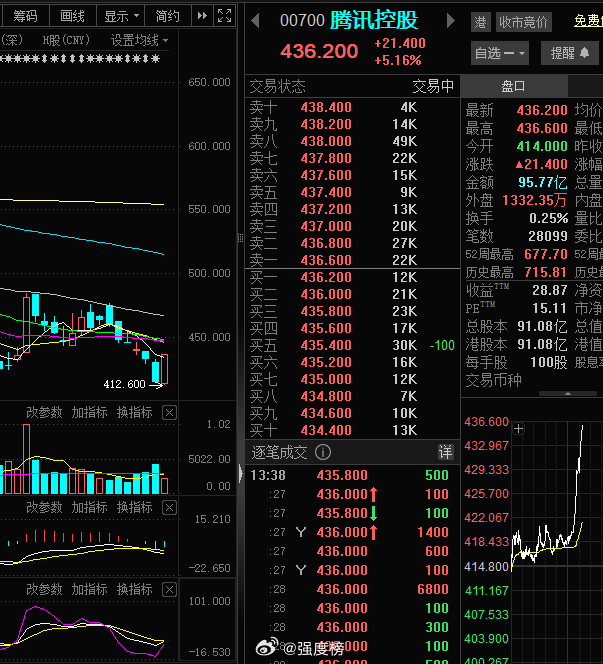
Task: Click 加指标 in the MACD panel
Action: 89,507
